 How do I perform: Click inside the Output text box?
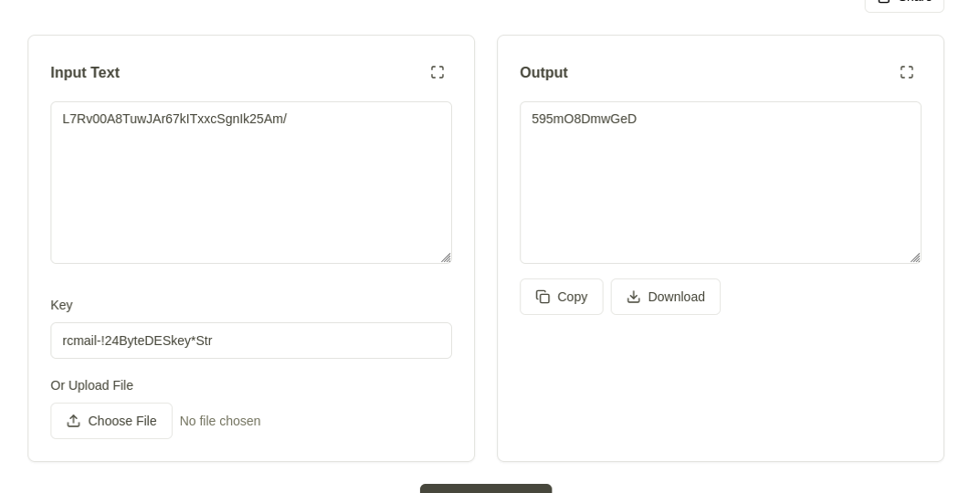[721, 183]
